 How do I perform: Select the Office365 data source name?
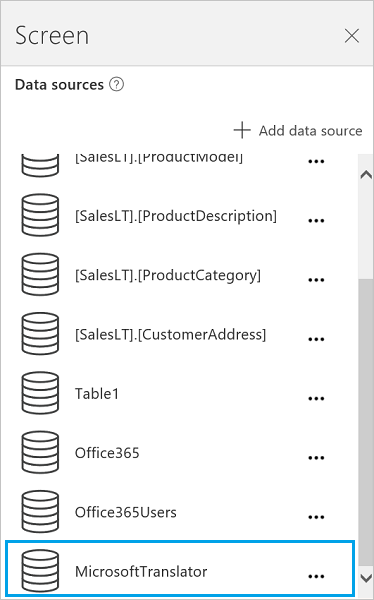point(107,453)
